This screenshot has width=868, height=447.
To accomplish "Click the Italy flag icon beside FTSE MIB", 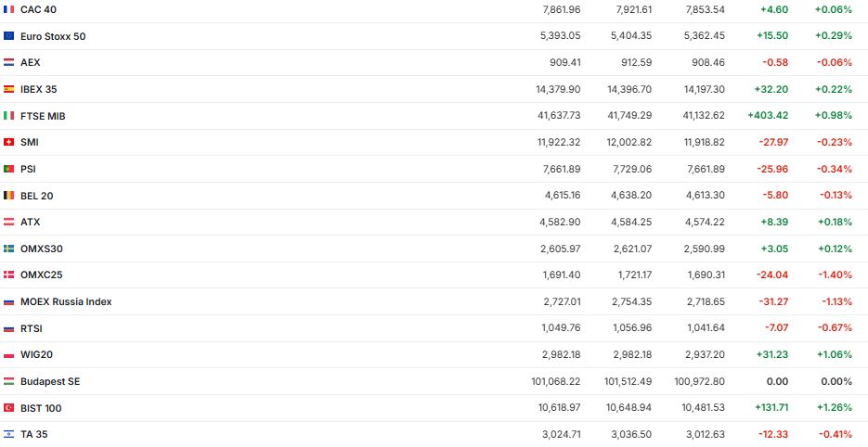I will (9, 116).
